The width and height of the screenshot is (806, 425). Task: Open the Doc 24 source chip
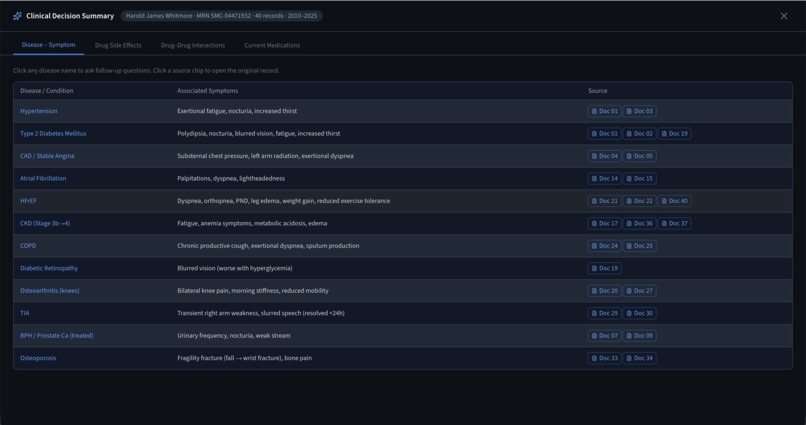[x=604, y=246]
